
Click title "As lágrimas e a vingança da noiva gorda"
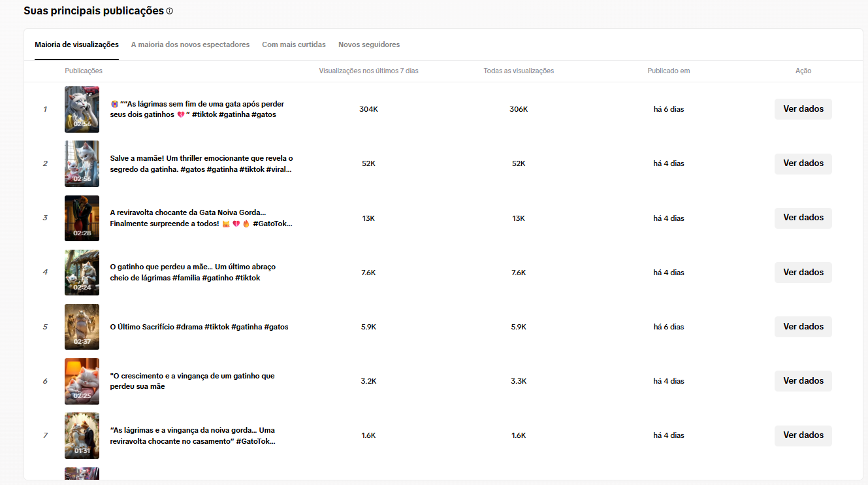click(193, 435)
